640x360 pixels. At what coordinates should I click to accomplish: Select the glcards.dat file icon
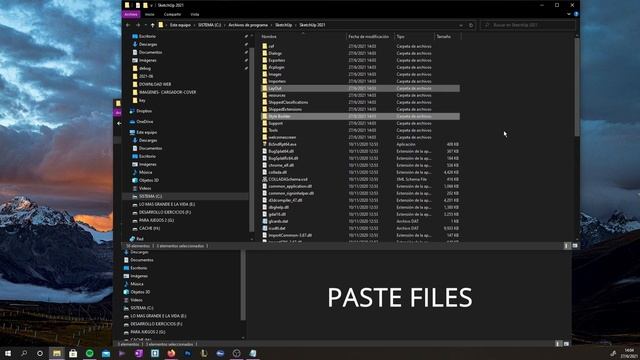[x=264, y=221]
